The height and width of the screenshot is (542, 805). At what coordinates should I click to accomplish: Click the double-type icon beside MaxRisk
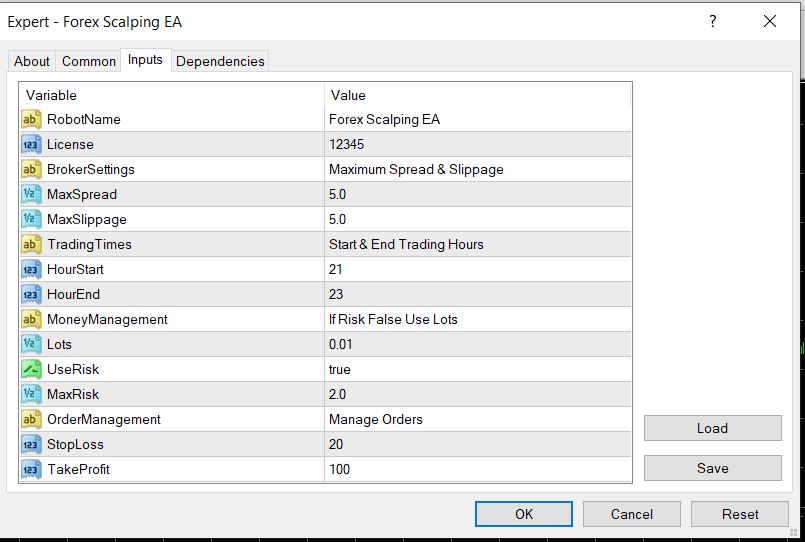[x=31, y=394]
